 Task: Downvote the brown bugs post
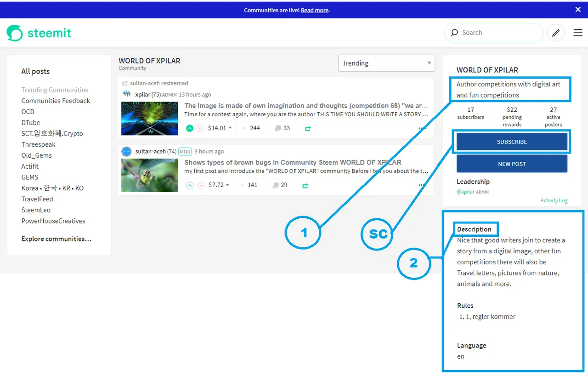[201, 185]
